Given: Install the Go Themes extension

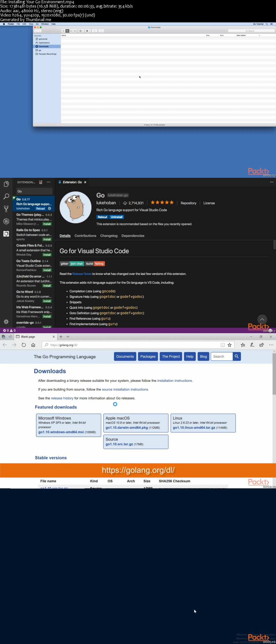Looking at the screenshot, I should click(x=47, y=224).
